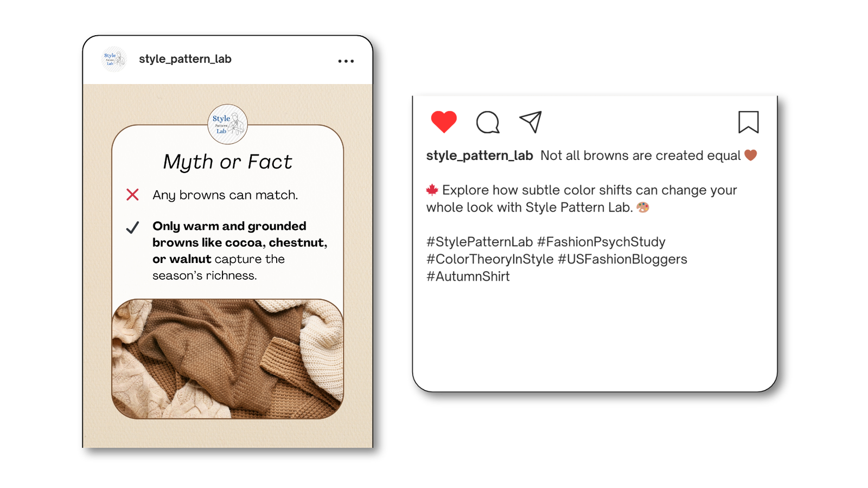
Task: Tap the red heart like icon
Action: (444, 122)
